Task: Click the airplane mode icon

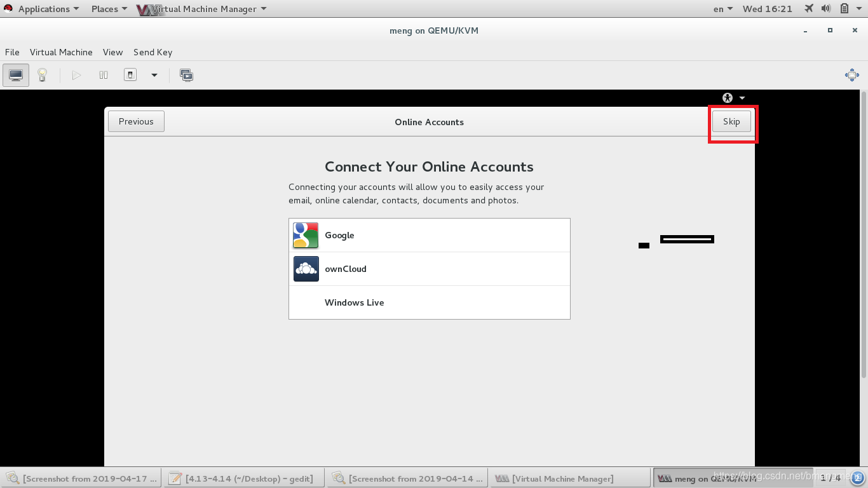Action: [809, 9]
